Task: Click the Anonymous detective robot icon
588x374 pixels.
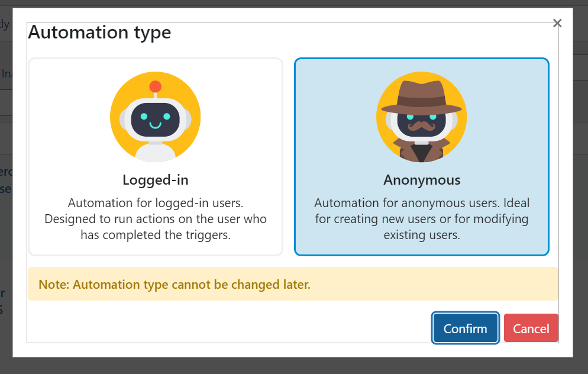Action: 421,117
